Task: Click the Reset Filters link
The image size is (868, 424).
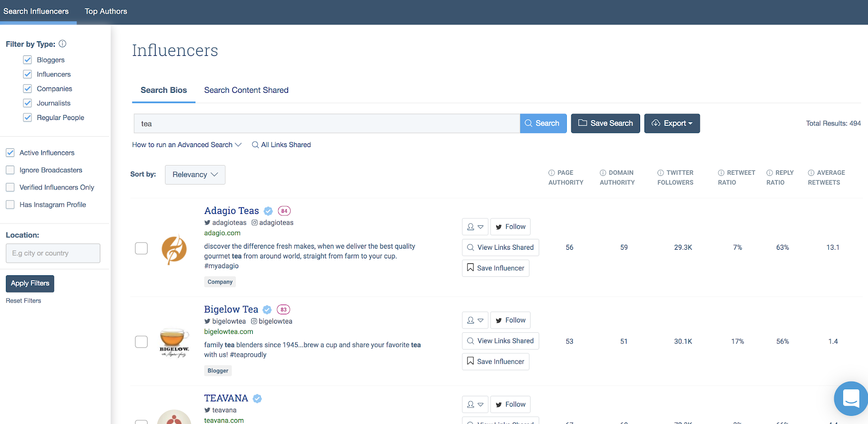Action: tap(23, 301)
